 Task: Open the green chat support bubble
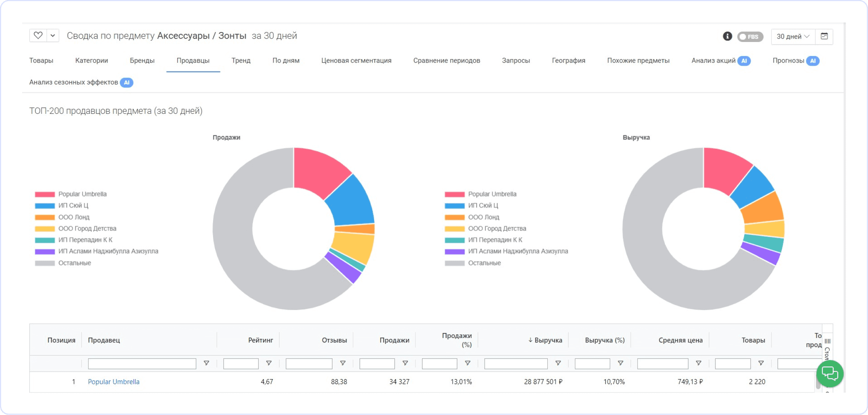[x=830, y=374]
